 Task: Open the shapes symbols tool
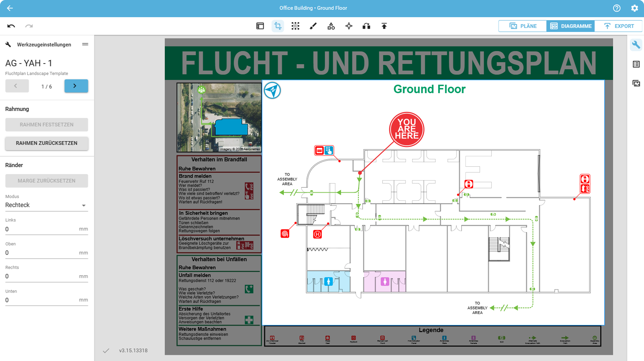[331, 26]
